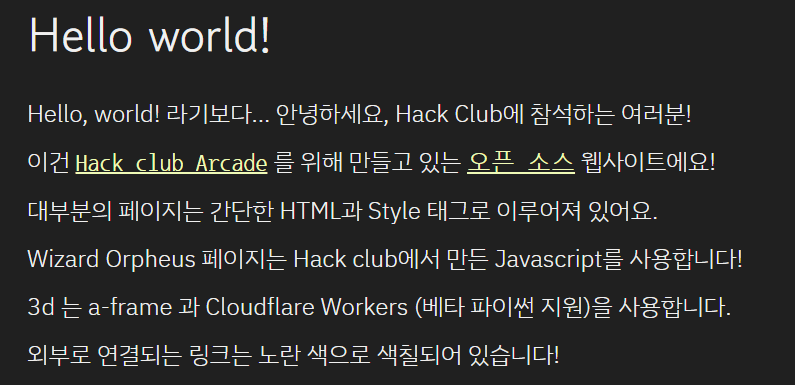Click "이건" before the Arcade link

(x=49, y=163)
